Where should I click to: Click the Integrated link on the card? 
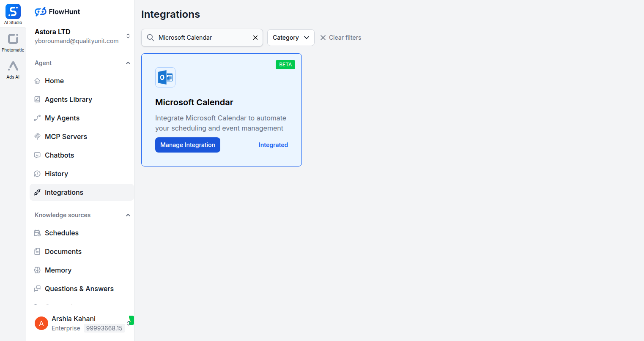tap(273, 145)
